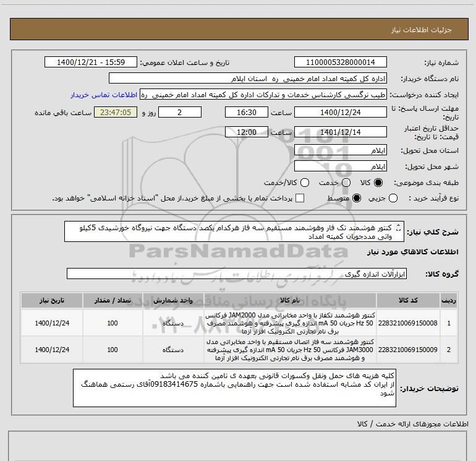Select the خدمت radio button
This screenshot has height=461, width=476.
pyautogui.click(x=346, y=183)
